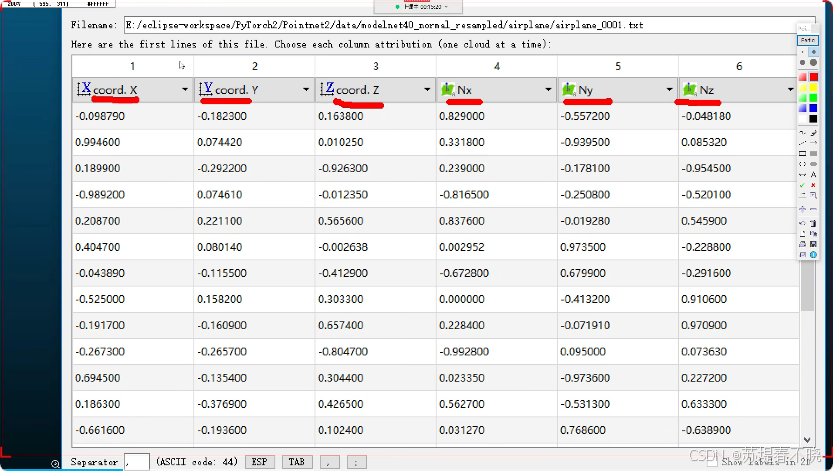Open the 'Nz' column type dropdown
Viewport: 833px width, 471px height.
[790, 89]
